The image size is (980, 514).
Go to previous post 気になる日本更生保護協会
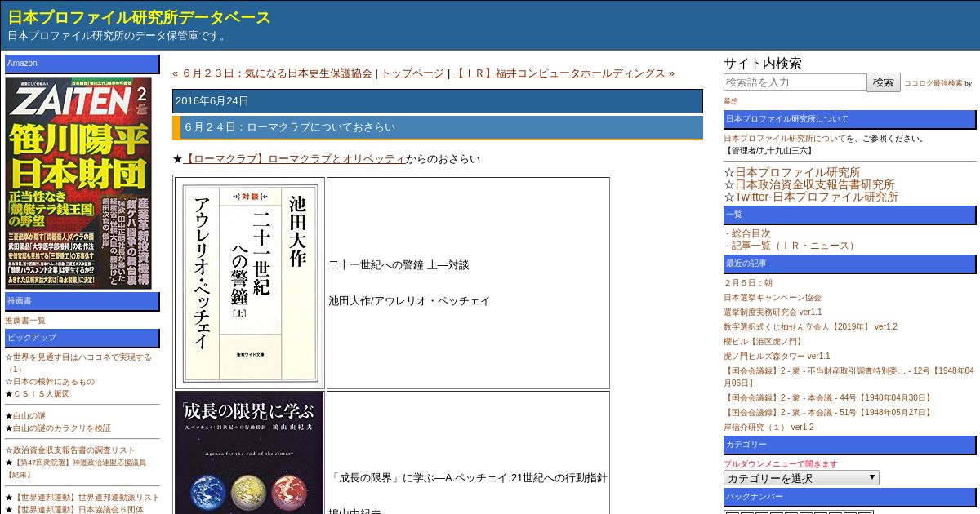click(x=272, y=73)
